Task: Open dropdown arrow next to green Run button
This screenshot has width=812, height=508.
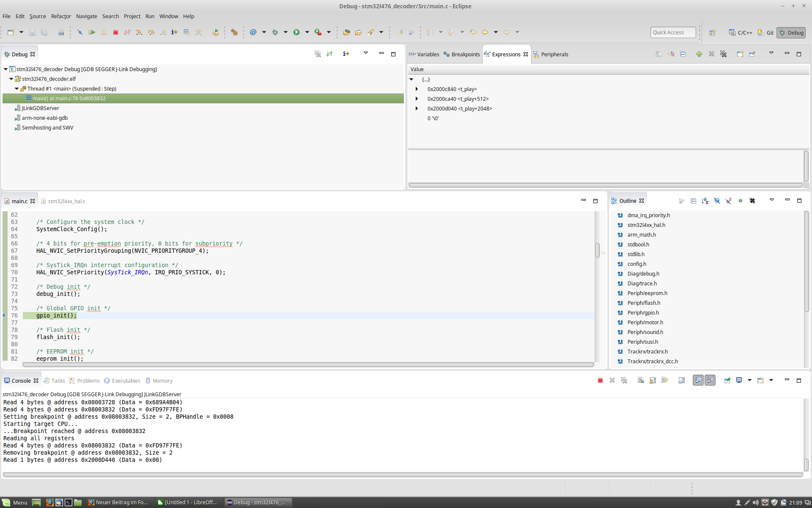Action: point(307,32)
